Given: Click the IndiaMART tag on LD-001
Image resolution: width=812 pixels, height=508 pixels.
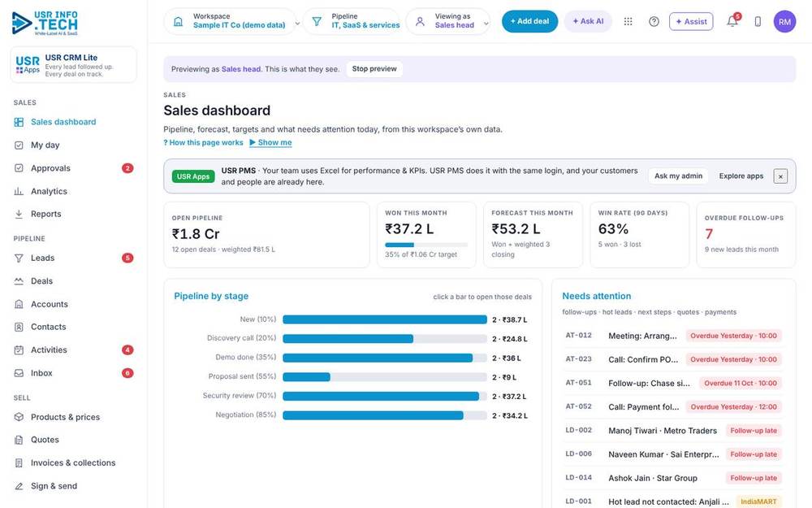Looking at the screenshot, I should [x=758, y=501].
